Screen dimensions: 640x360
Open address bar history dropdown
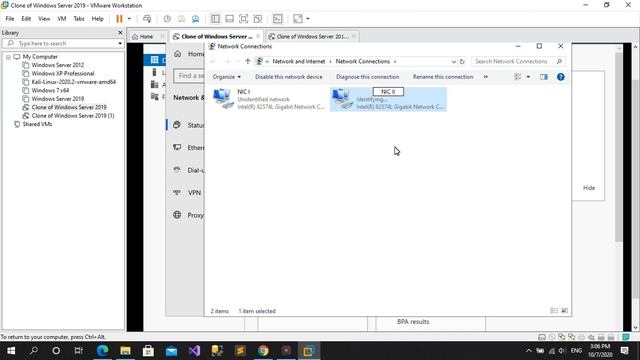[453, 62]
